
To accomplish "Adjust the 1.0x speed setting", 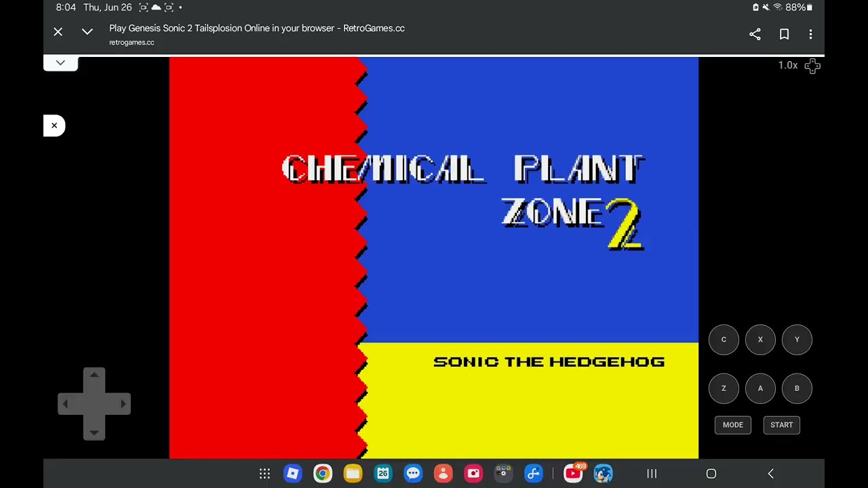I will (x=787, y=65).
